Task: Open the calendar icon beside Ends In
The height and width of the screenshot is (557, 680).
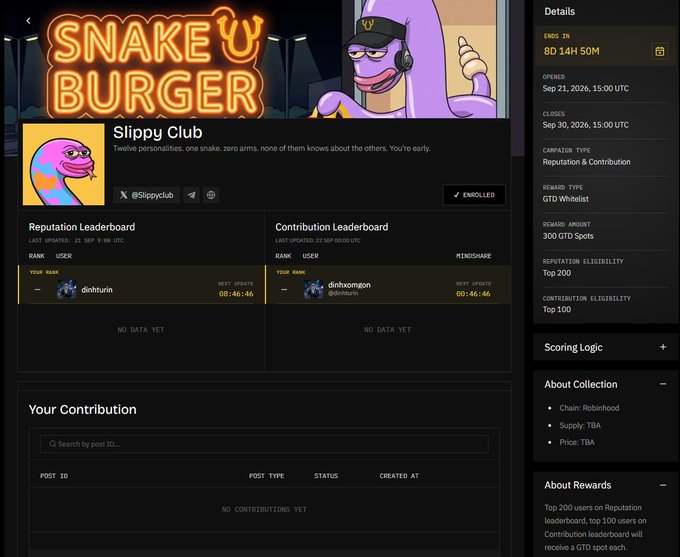Action: tap(659, 51)
